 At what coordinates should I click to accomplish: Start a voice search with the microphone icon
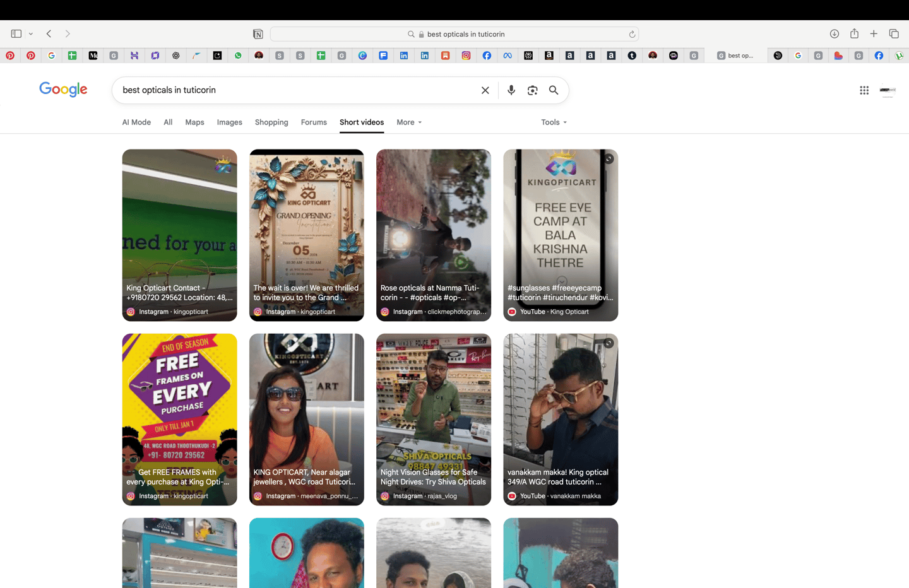click(511, 90)
